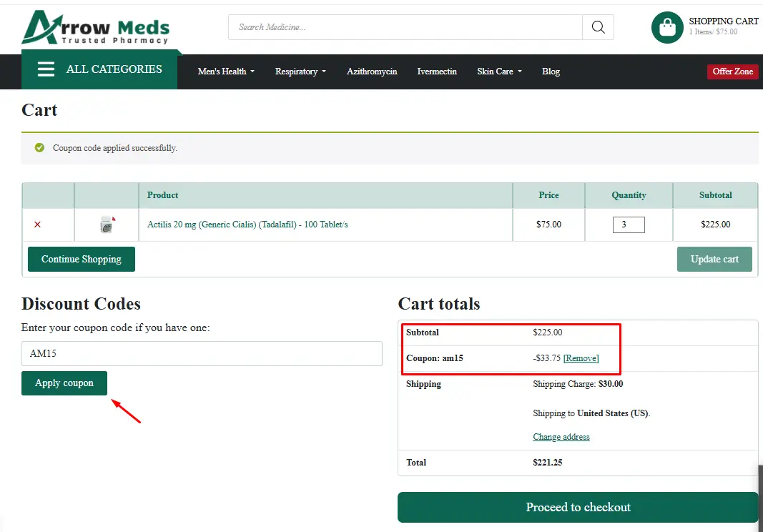
Task: Click the Search Medicine input field
Action: point(405,28)
